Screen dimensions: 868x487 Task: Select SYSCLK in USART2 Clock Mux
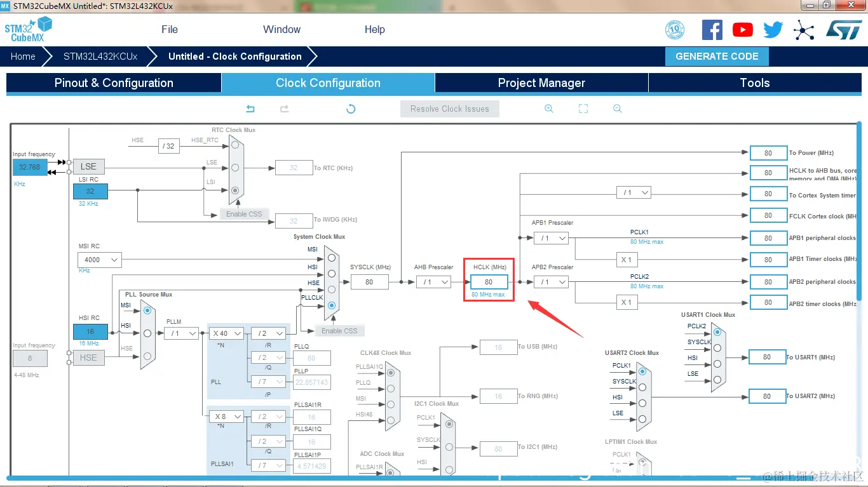point(642,387)
